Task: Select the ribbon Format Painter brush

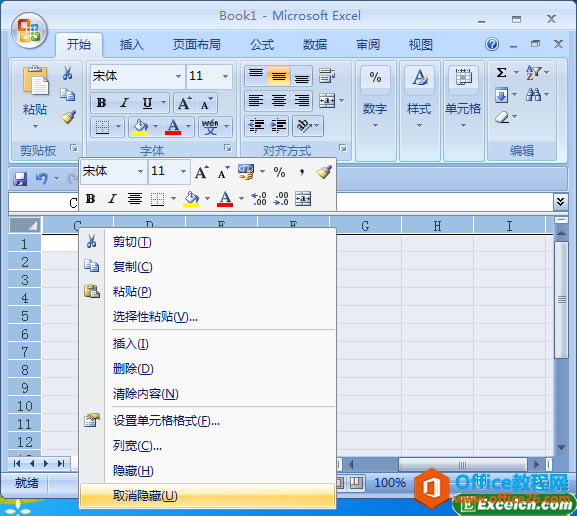Action: (x=68, y=117)
